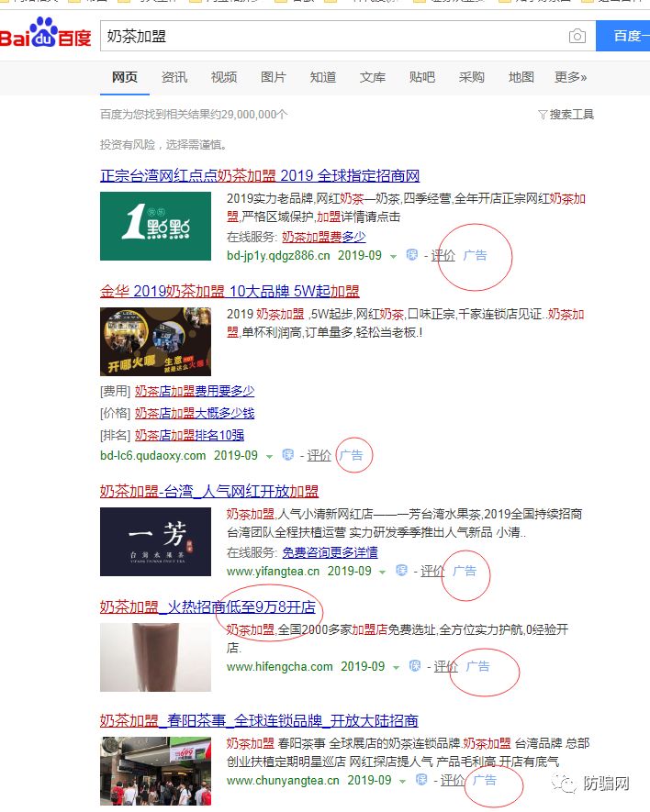Open 搜索工具 filter
650x812 pixels.
point(566,114)
